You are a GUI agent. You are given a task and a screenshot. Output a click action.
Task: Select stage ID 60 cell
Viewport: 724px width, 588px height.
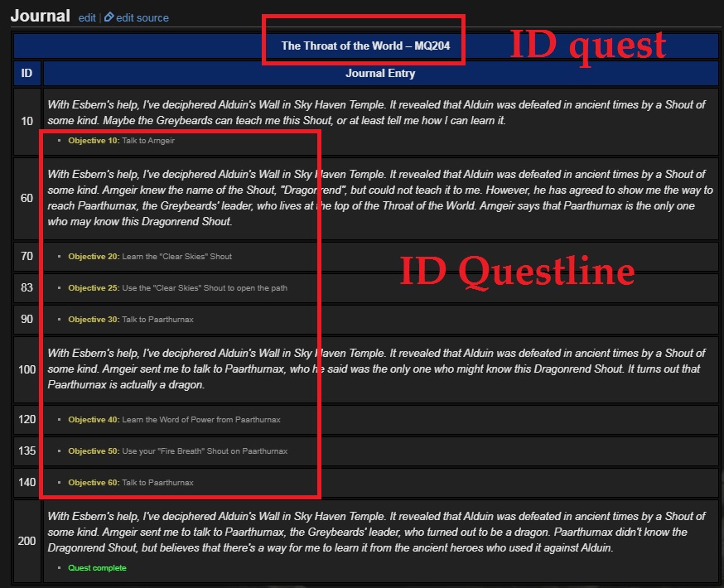click(x=27, y=198)
